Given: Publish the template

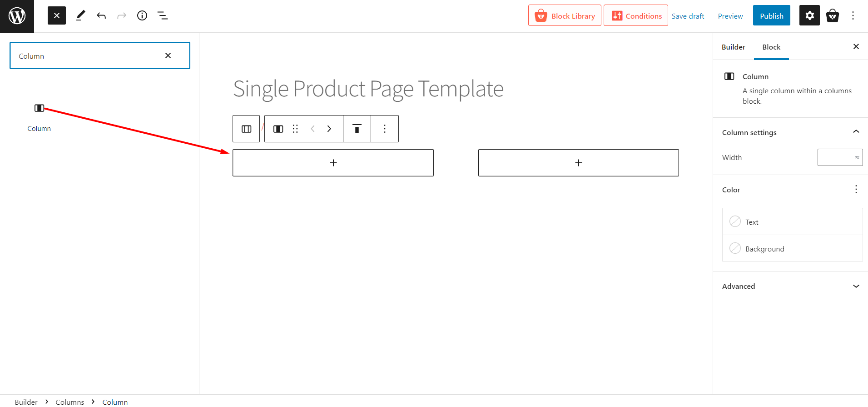Looking at the screenshot, I should click(x=771, y=15).
